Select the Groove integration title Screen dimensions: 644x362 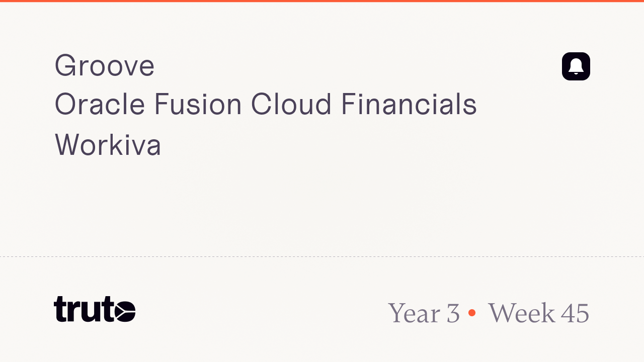(x=105, y=66)
